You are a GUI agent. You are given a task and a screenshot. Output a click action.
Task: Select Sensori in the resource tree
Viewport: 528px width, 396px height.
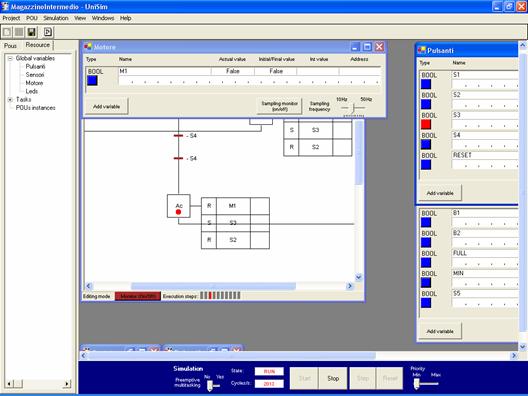pos(35,75)
